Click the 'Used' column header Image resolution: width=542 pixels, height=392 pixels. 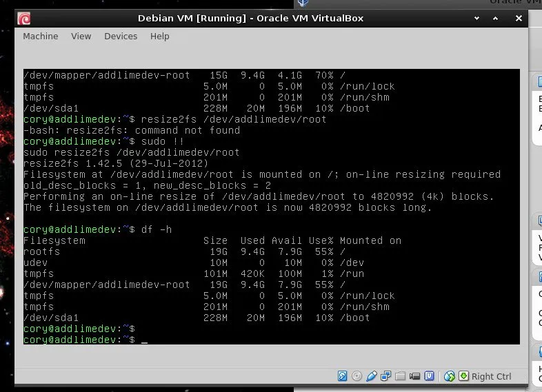click(252, 240)
